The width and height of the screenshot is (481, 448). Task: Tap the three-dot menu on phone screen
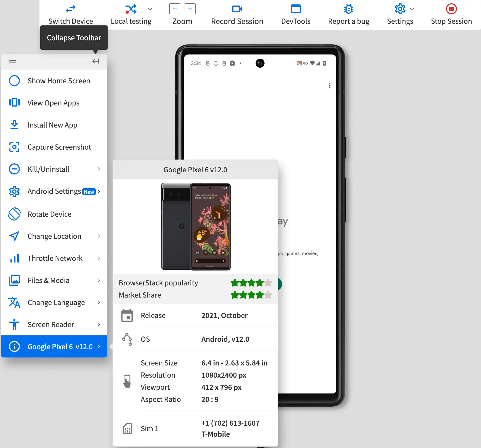coord(329,86)
